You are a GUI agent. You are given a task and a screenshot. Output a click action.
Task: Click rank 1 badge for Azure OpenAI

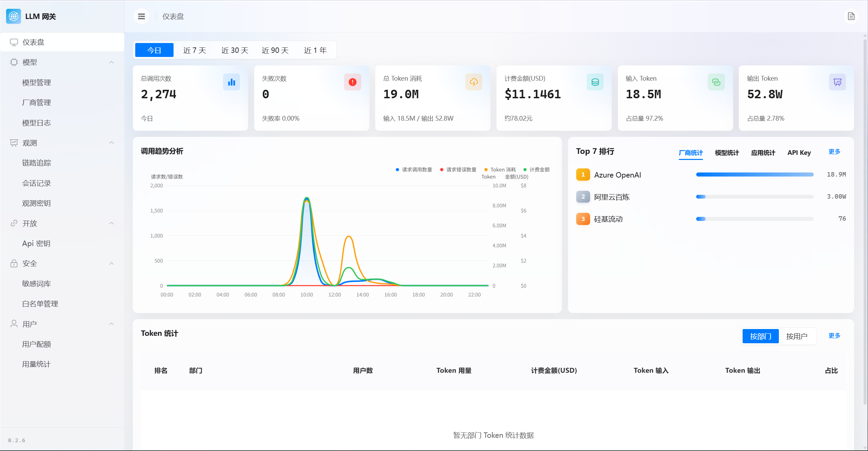click(x=583, y=175)
